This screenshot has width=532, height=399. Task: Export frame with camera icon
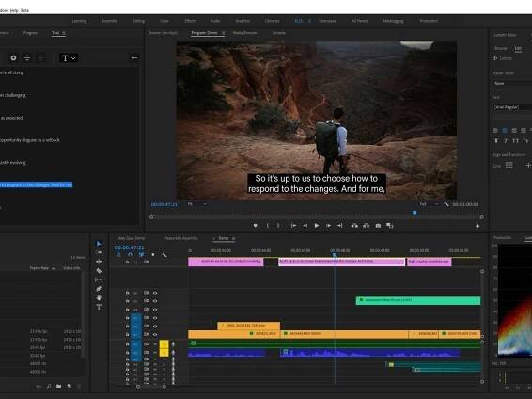click(378, 226)
